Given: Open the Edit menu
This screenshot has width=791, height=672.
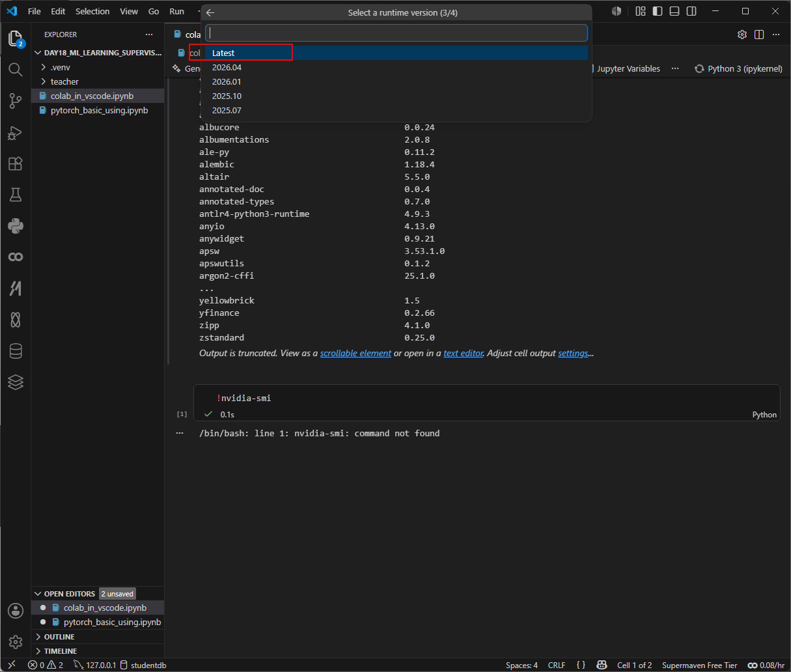Looking at the screenshot, I should (58, 11).
